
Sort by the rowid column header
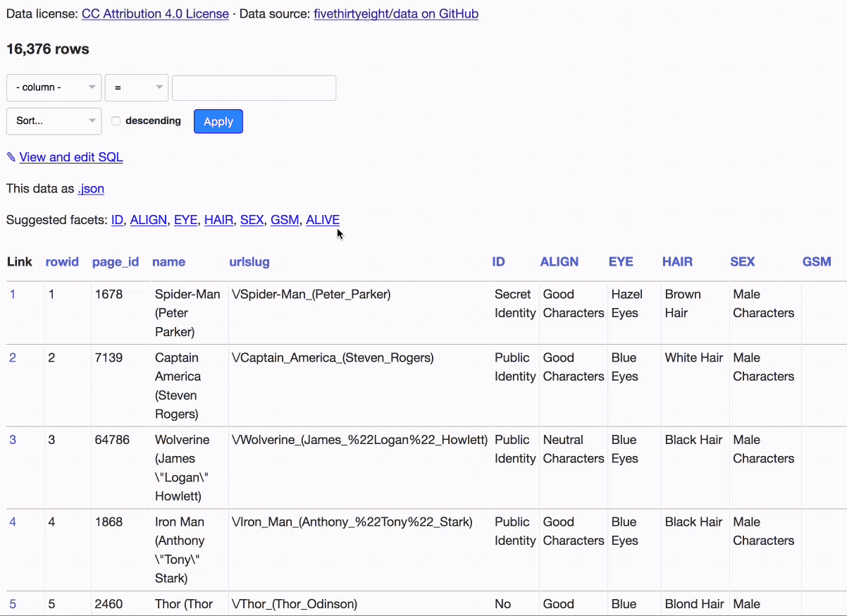tap(62, 261)
